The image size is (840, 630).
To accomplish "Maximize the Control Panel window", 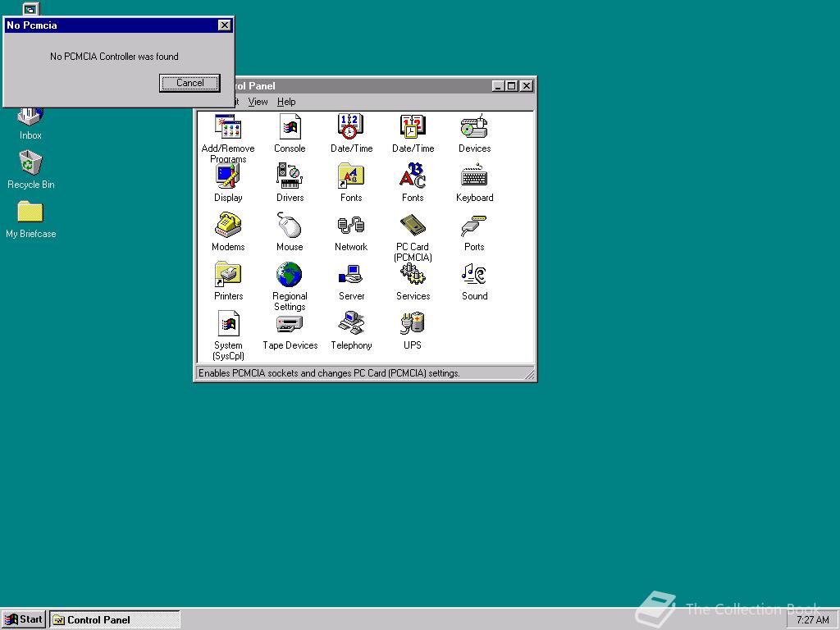I will pos(512,85).
